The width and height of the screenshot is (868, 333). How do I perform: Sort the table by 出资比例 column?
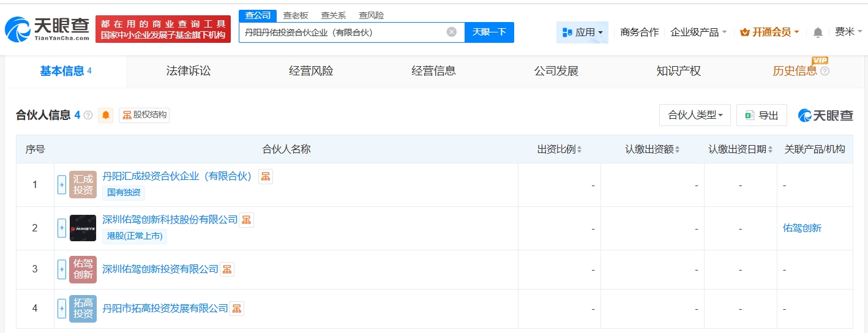tap(559, 149)
